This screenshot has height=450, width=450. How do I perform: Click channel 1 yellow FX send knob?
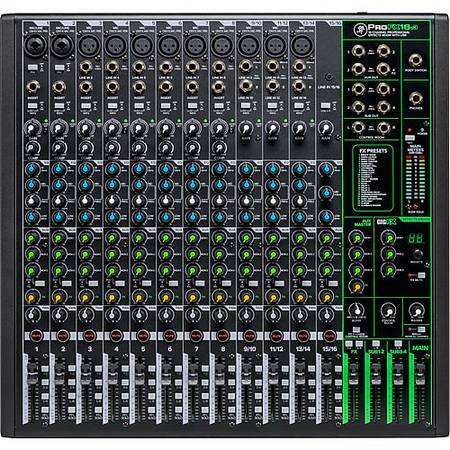[32, 297]
